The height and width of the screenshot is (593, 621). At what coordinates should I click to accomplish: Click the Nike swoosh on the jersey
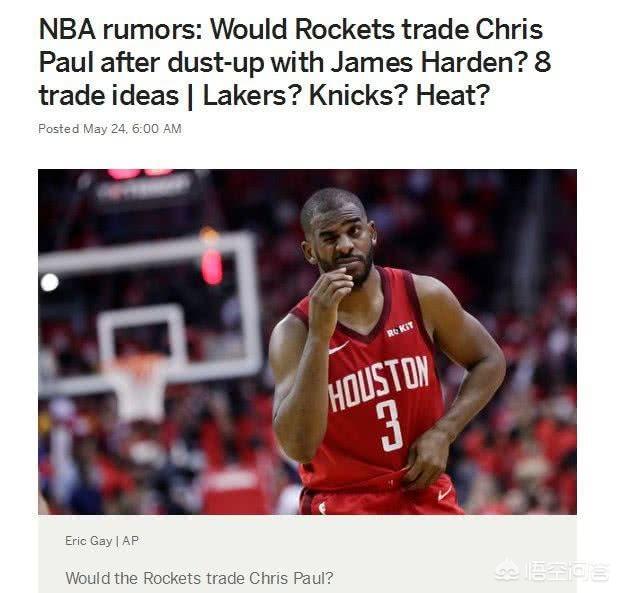[338, 347]
